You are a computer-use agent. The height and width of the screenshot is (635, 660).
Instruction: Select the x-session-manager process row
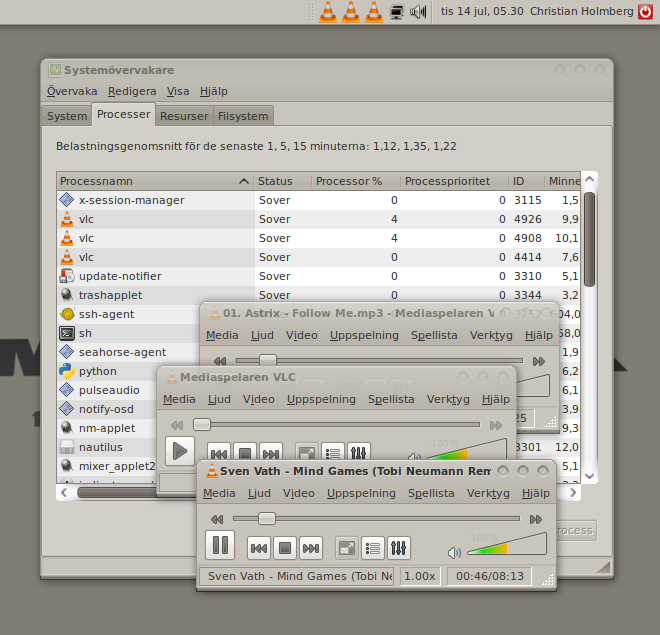(x=318, y=200)
